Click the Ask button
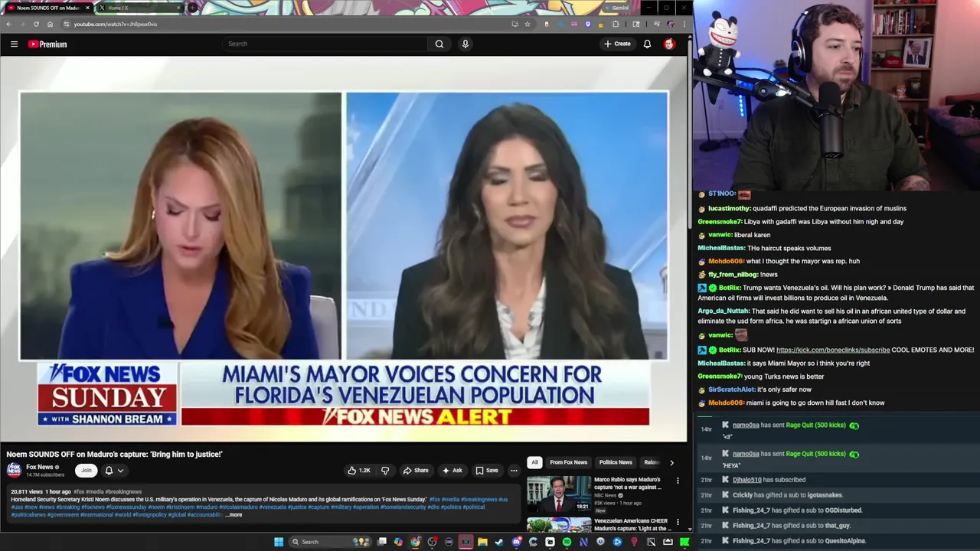980x551 pixels. [452, 471]
